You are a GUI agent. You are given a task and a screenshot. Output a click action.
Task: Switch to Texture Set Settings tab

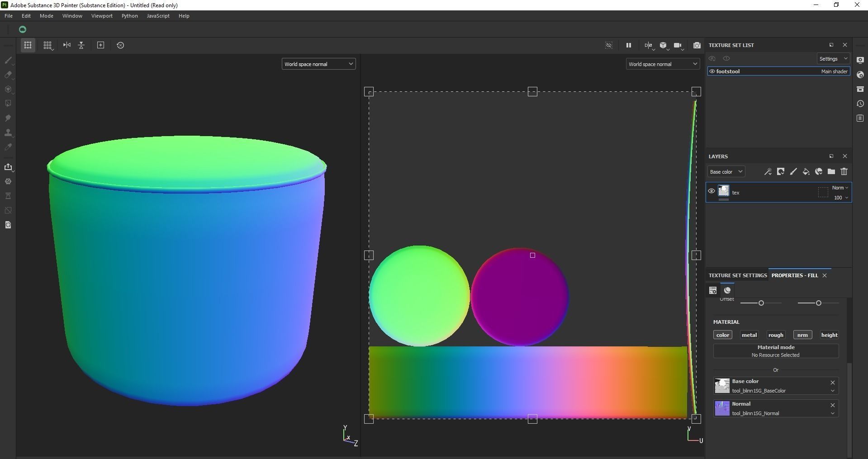coord(738,275)
